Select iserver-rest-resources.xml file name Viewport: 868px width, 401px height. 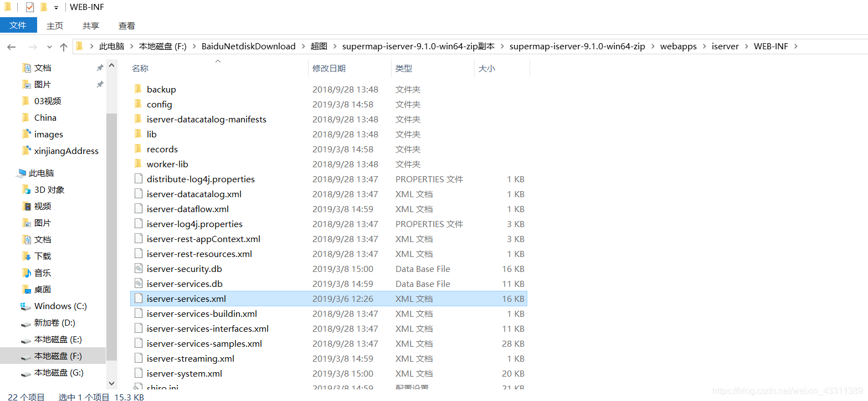click(199, 254)
